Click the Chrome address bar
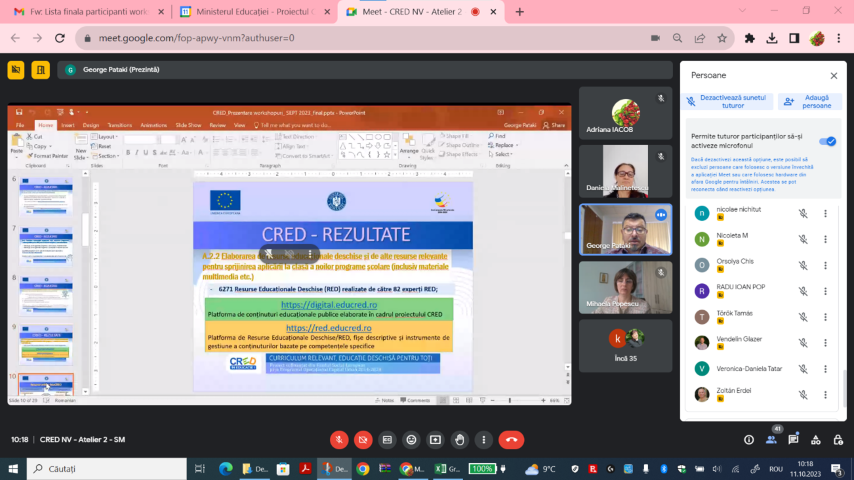The width and height of the screenshot is (854, 480). click(x=360, y=38)
